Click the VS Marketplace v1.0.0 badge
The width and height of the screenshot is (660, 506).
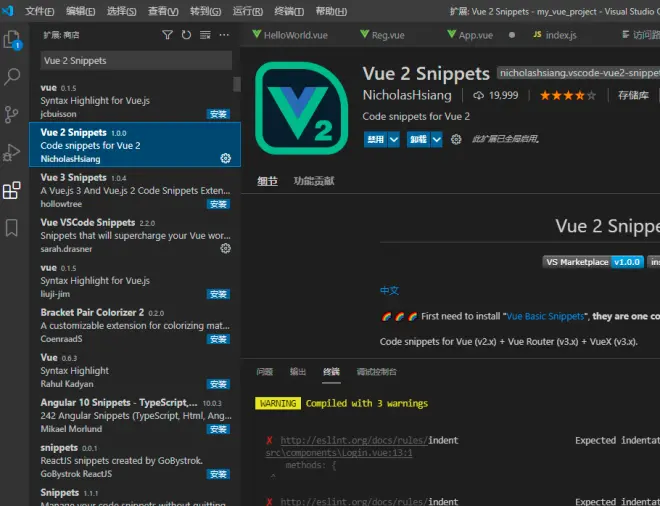pyautogui.click(x=593, y=262)
